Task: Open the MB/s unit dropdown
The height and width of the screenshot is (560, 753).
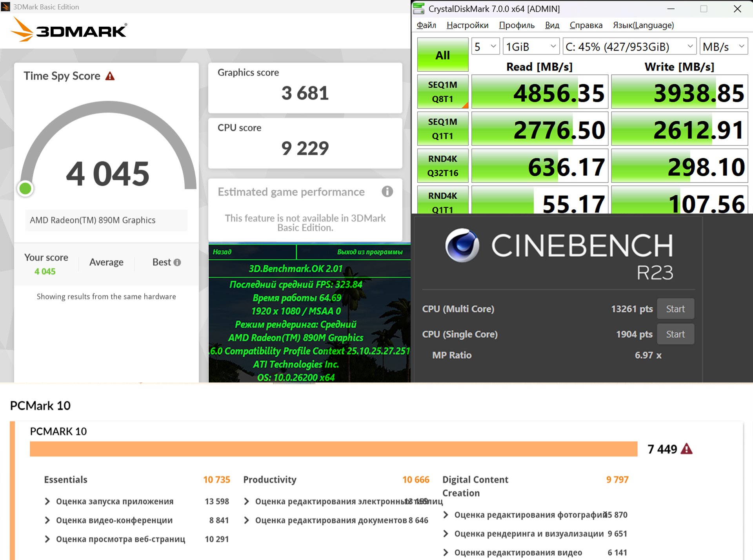Action: point(723,47)
